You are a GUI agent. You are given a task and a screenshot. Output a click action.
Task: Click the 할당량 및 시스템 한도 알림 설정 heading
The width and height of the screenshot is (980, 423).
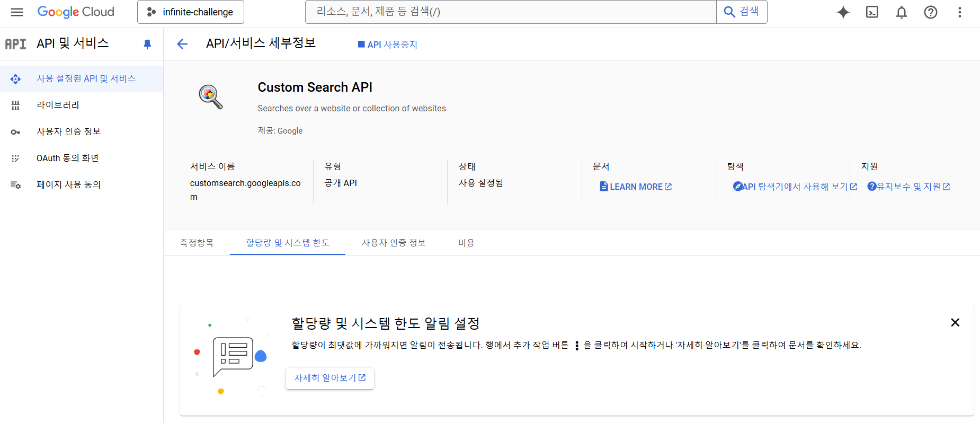pos(386,323)
